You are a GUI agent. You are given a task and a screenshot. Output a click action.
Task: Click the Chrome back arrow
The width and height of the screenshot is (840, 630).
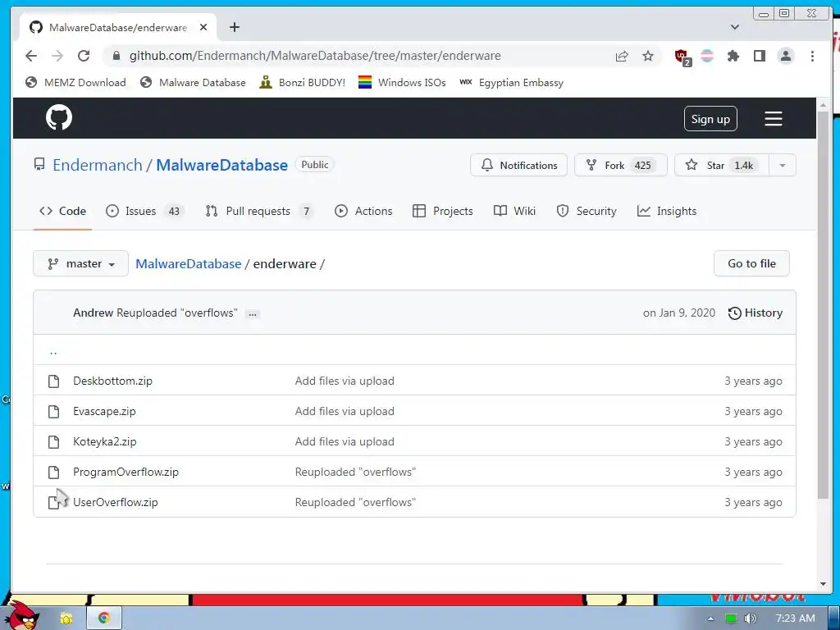tap(31, 56)
